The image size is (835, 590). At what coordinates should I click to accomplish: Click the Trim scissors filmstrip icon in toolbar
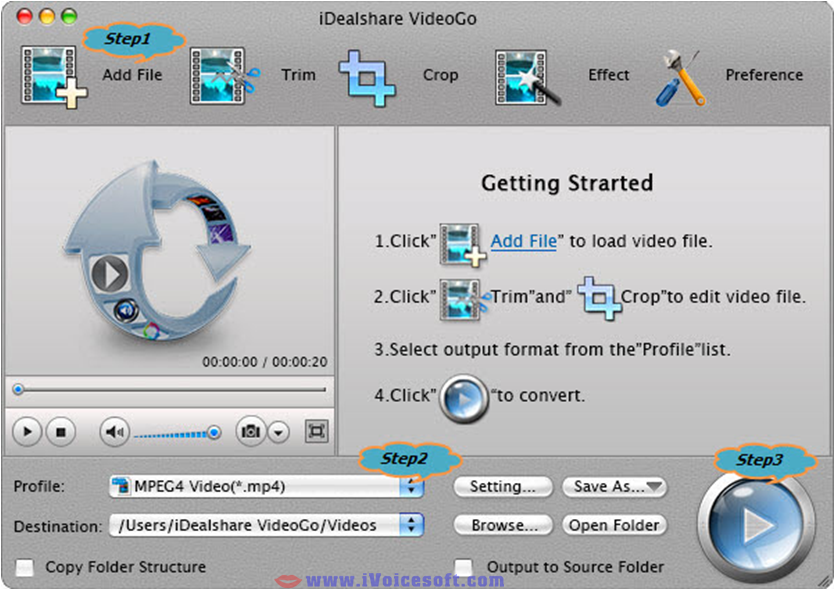pos(224,76)
